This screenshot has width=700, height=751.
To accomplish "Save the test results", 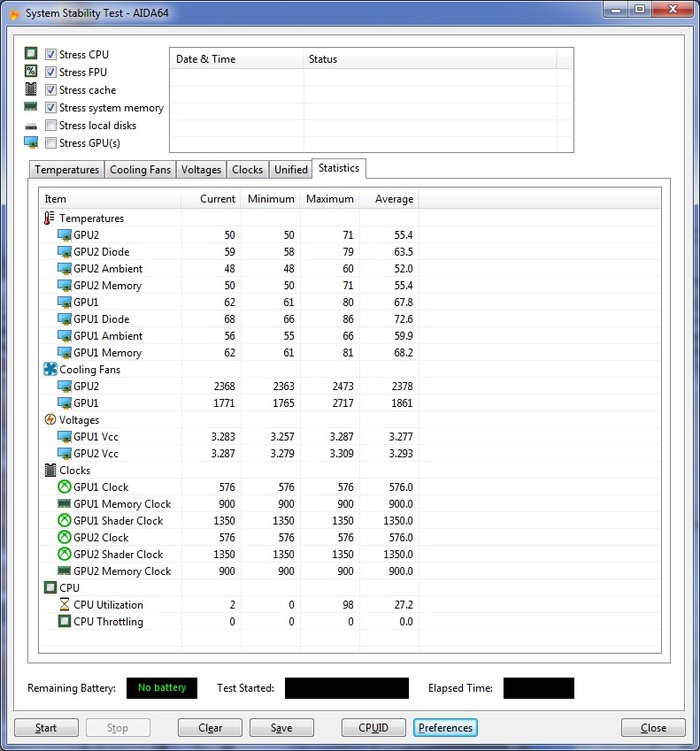I will point(282,728).
